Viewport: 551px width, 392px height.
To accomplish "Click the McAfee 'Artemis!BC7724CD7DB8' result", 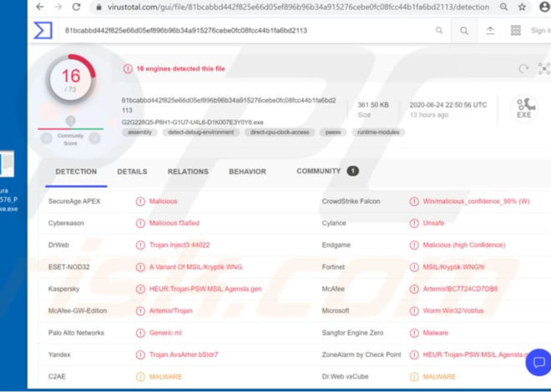I will [x=460, y=289].
